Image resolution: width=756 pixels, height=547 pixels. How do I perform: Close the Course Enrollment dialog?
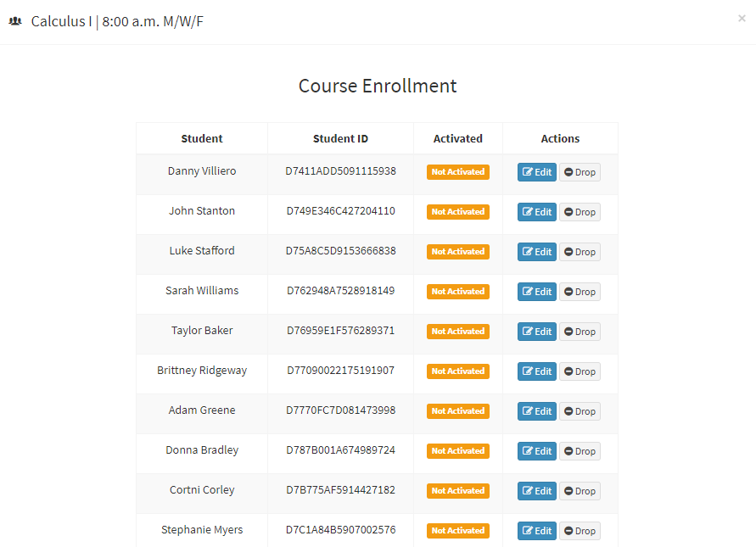742,19
